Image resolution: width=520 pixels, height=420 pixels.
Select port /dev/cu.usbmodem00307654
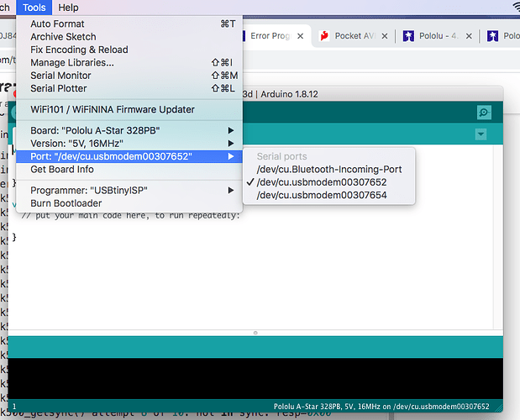[321, 195]
